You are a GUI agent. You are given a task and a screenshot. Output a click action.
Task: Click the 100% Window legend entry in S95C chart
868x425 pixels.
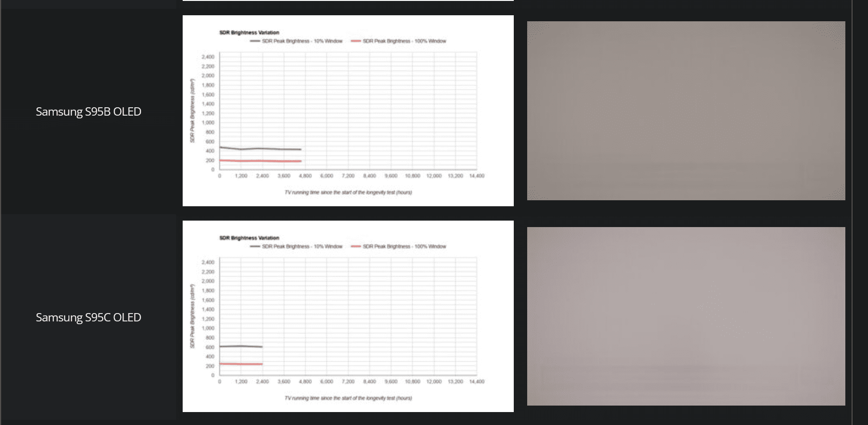point(399,246)
